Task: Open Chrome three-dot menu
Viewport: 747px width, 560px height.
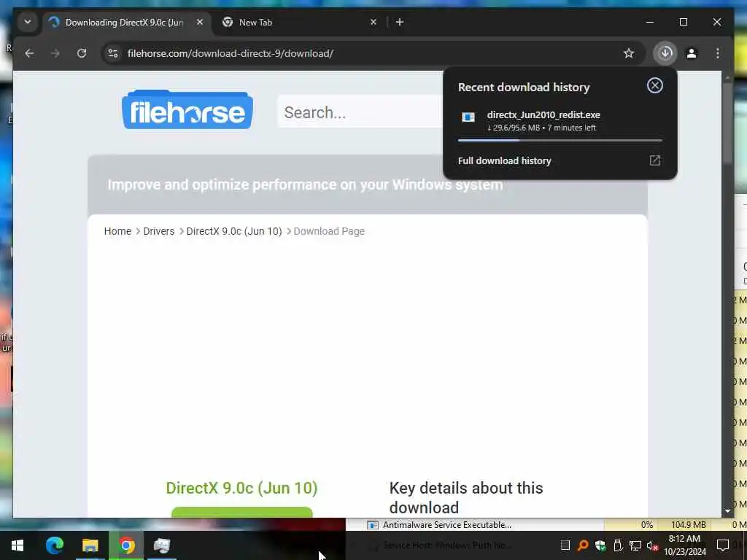Action: pos(718,53)
